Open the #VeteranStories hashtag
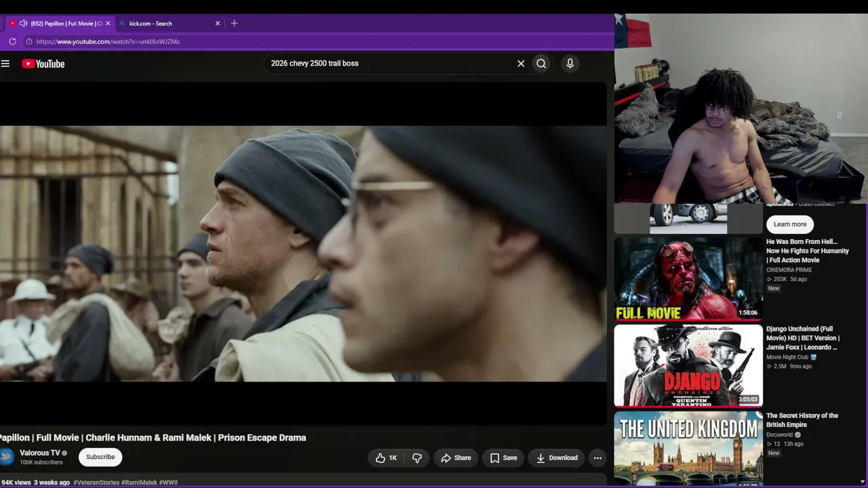 click(x=96, y=483)
